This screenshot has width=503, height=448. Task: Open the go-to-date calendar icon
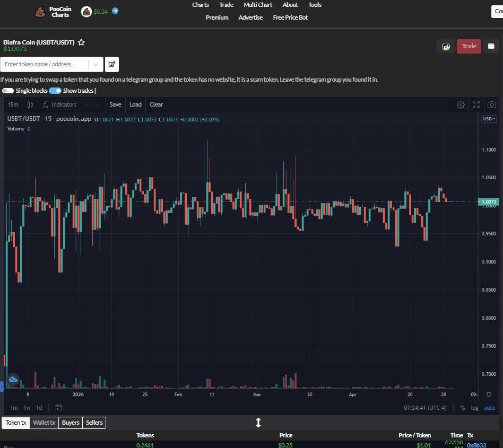(58, 408)
